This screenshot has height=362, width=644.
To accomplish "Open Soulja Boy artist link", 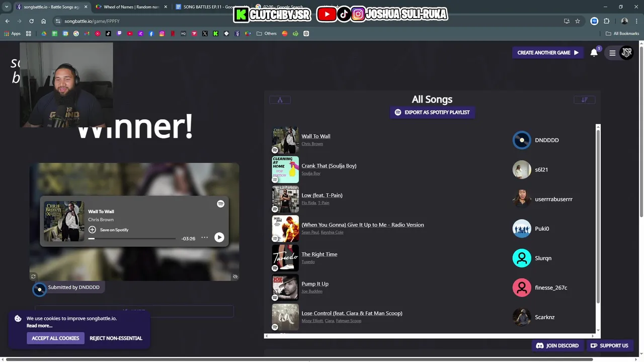I will pos(311,173).
